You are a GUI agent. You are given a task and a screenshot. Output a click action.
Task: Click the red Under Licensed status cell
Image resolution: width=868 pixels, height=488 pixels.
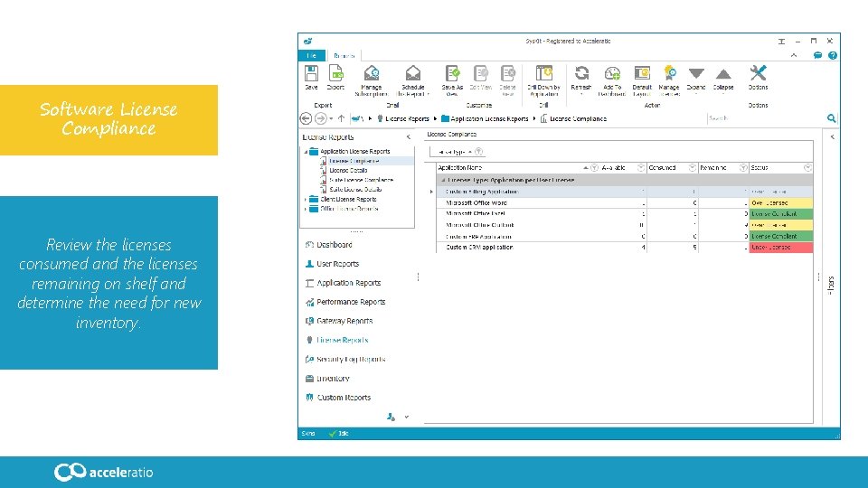780,248
